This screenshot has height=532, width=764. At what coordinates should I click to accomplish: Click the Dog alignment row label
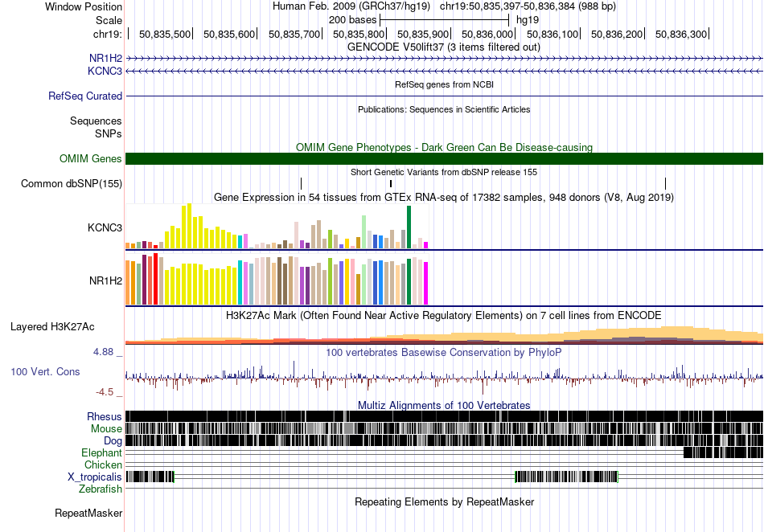(x=113, y=441)
